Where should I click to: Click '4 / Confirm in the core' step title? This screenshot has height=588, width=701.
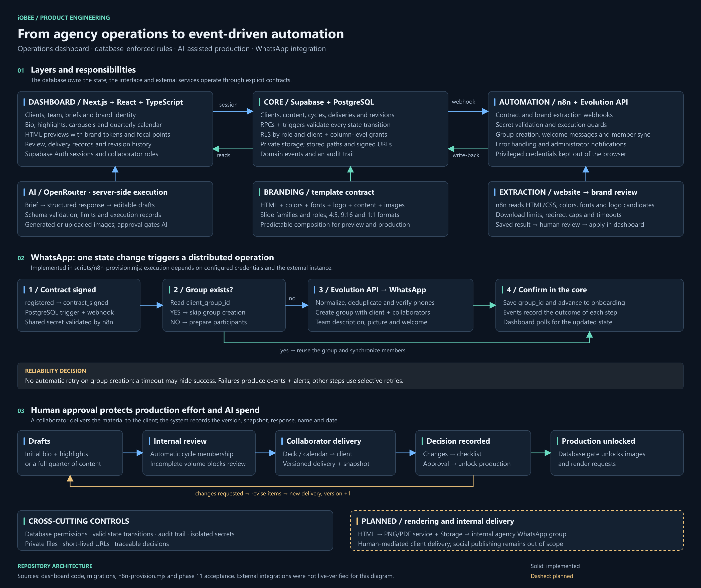pos(547,290)
